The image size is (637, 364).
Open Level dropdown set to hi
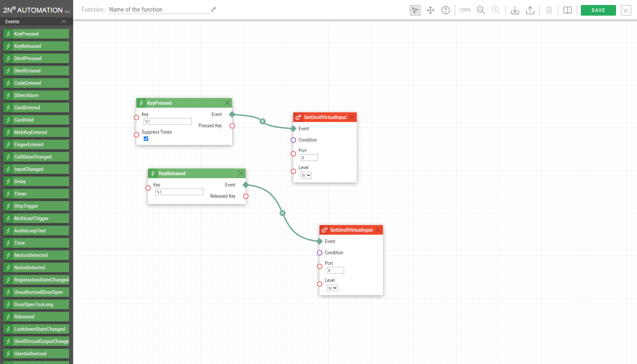(x=306, y=175)
